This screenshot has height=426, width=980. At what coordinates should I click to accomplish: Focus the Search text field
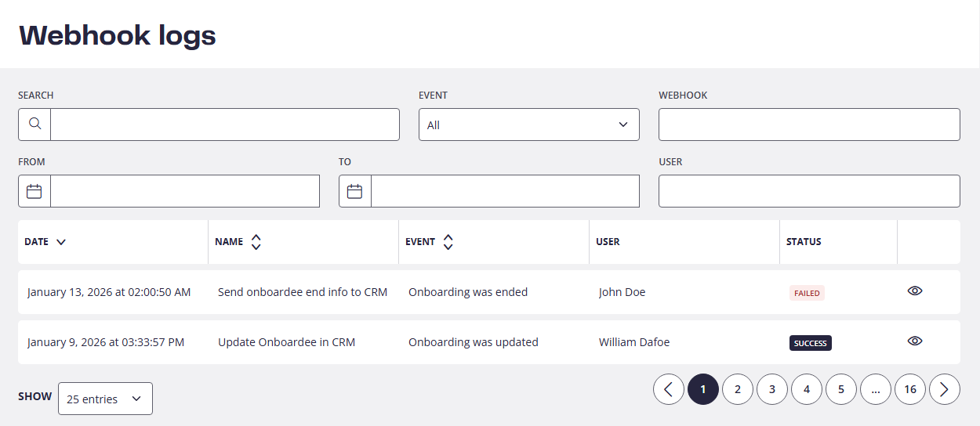point(225,125)
